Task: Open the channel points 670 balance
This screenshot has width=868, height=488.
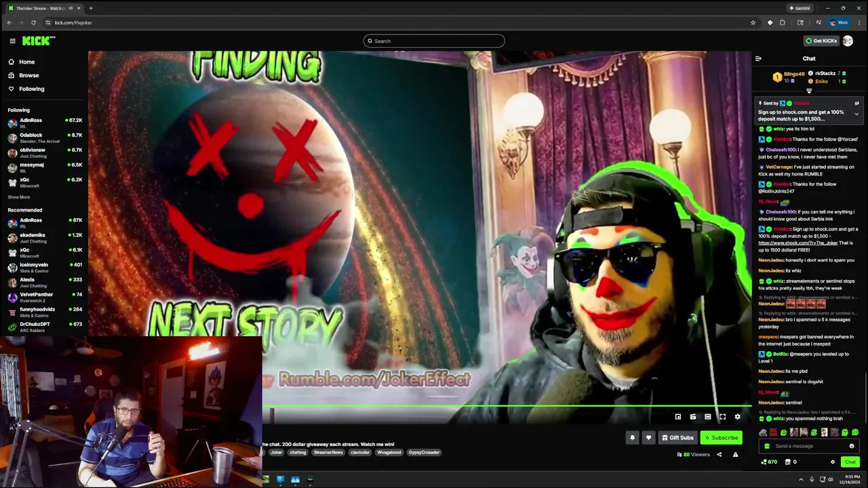Action: [x=769, y=462]
